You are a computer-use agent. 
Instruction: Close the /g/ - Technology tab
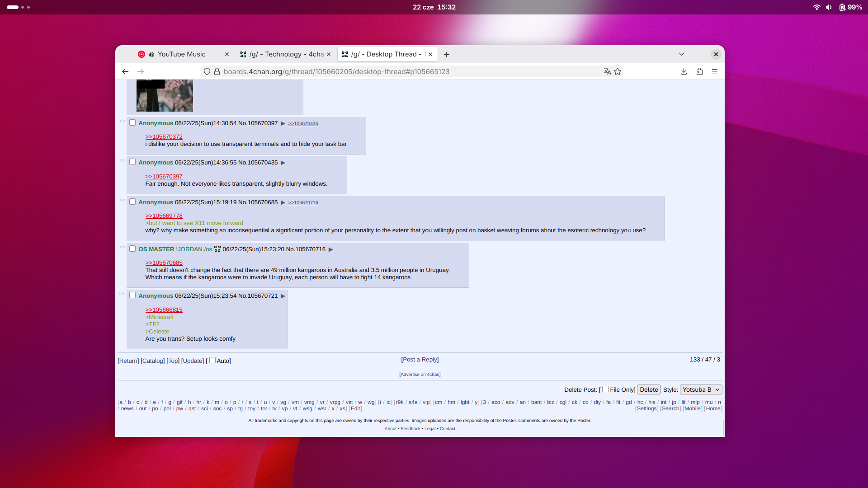(329, 54)
